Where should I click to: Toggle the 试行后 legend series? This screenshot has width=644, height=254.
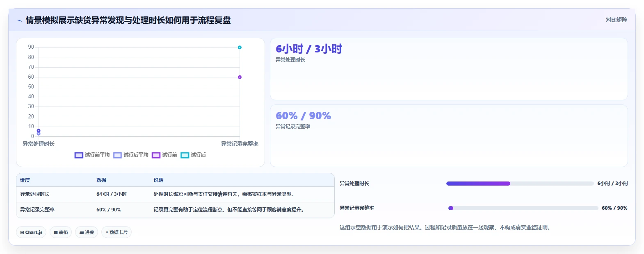[193, 155]
